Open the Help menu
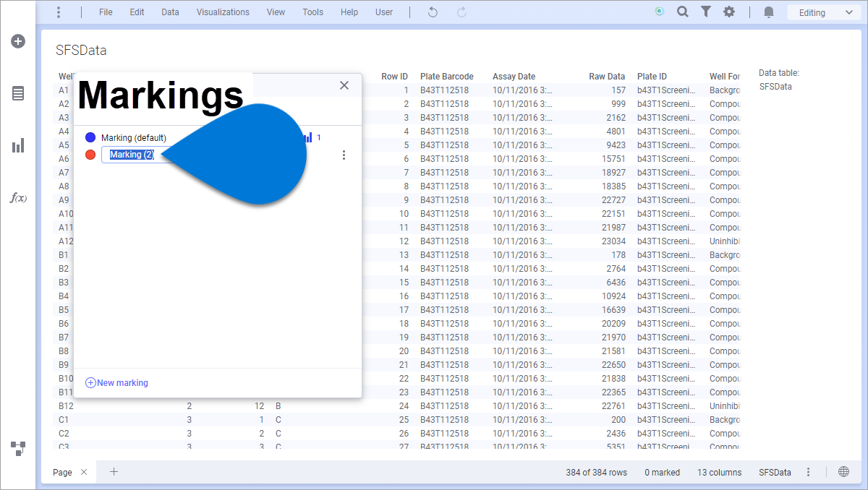 pyautogui.click(x=349, y=12)
